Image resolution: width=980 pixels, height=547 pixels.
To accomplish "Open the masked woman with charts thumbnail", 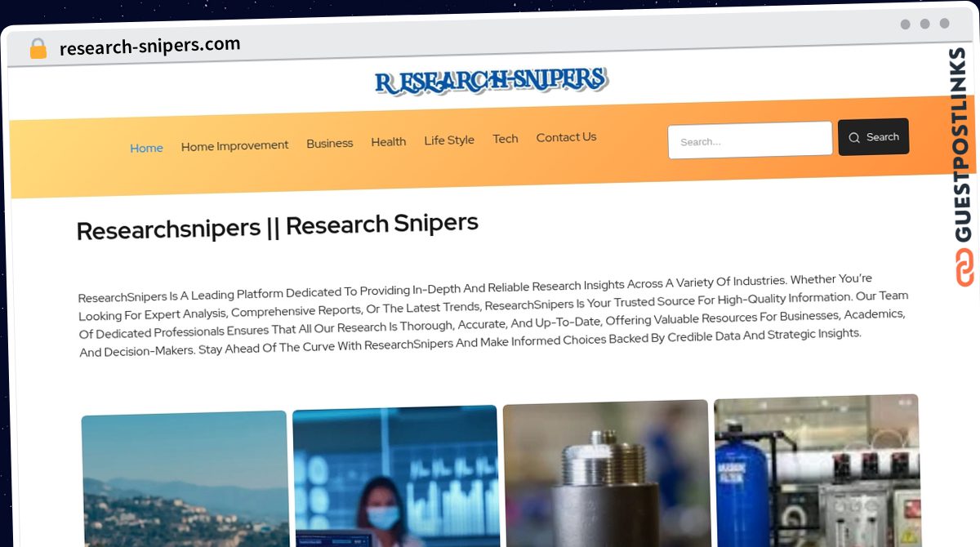I will coord(395,476).
